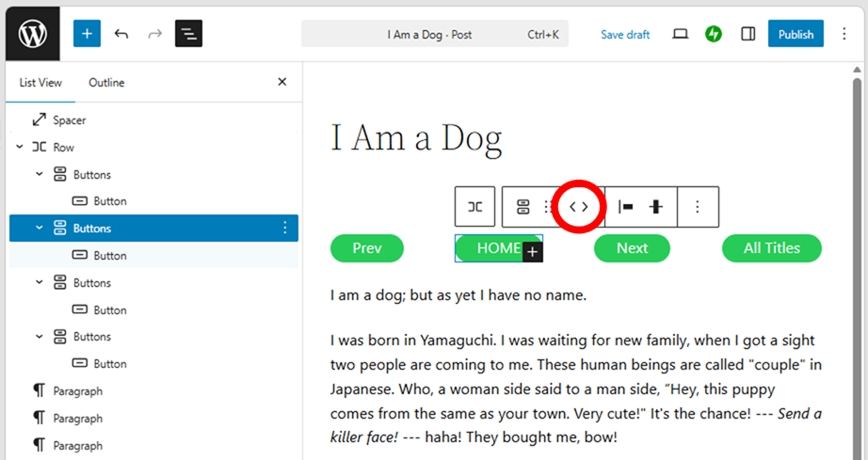868x460 pixels.
Task: Click the green Jetpack lightning icon
Action: pos(714,34)
